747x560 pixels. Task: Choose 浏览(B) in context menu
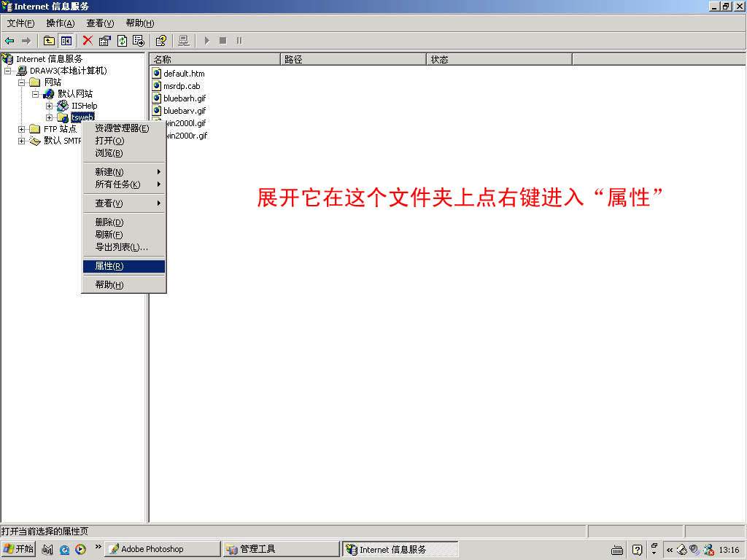coord(124,153)
